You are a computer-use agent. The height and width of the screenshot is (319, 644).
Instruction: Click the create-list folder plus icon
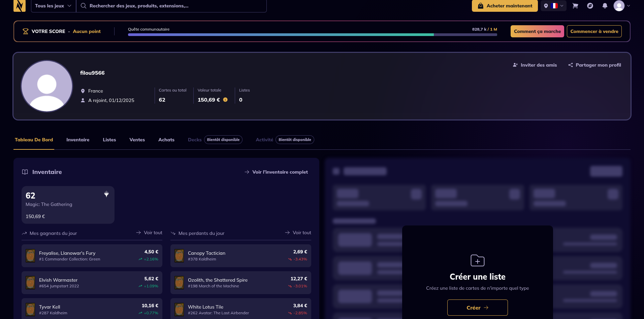477,261
